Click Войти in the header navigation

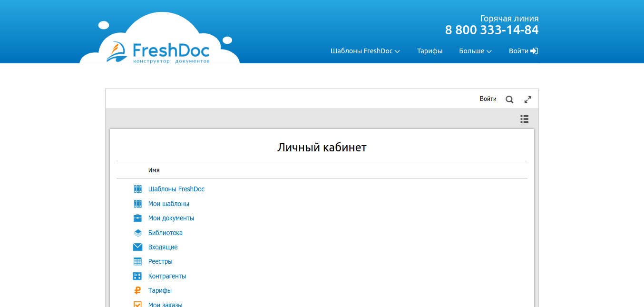pyautogui.click(x=523, y=51)
